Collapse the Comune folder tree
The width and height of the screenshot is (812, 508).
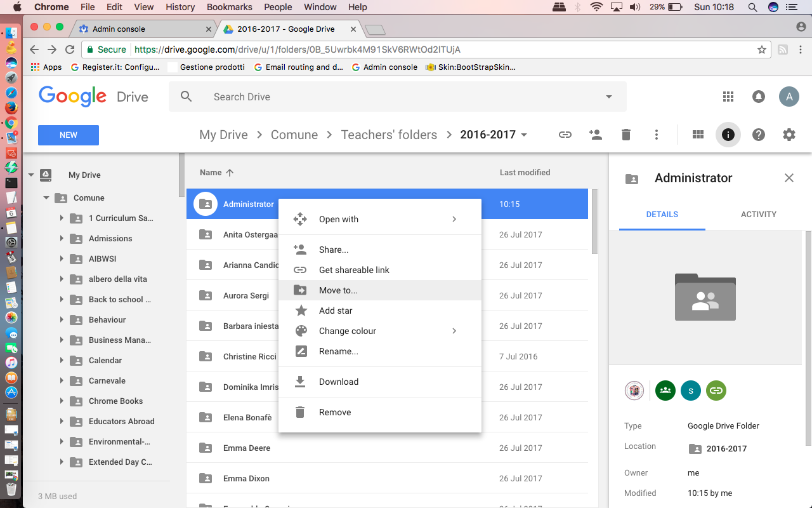coord(46,198)
